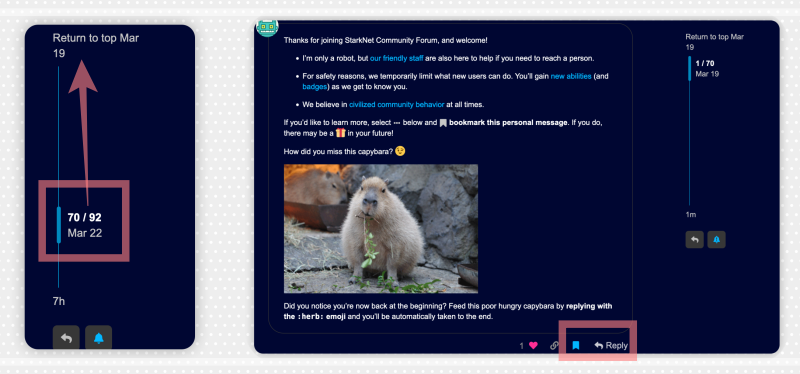Like the post with the heart icon

(533, 345)
